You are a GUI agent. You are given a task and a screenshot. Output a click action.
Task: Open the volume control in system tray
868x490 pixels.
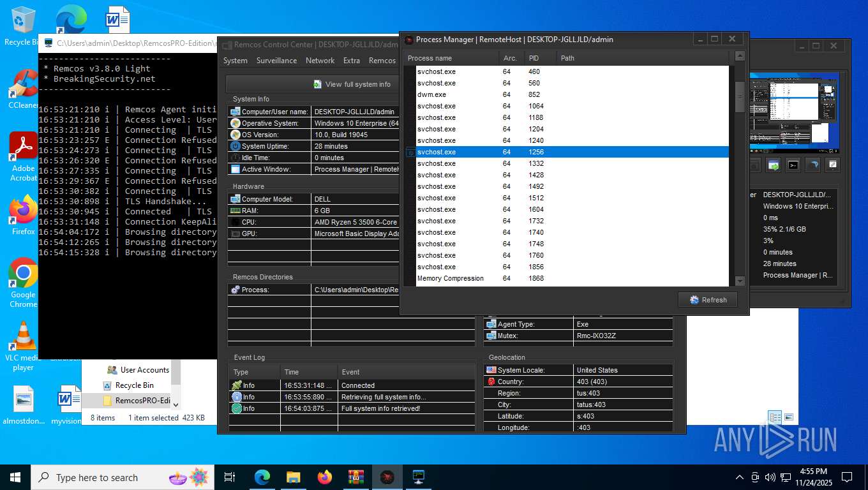coord(770,477)
